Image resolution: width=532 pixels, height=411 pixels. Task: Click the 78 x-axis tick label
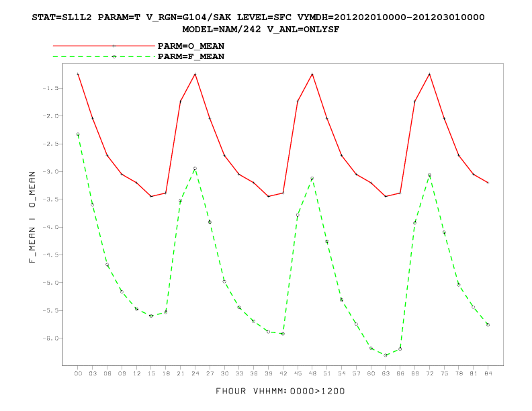click(459, 373)
